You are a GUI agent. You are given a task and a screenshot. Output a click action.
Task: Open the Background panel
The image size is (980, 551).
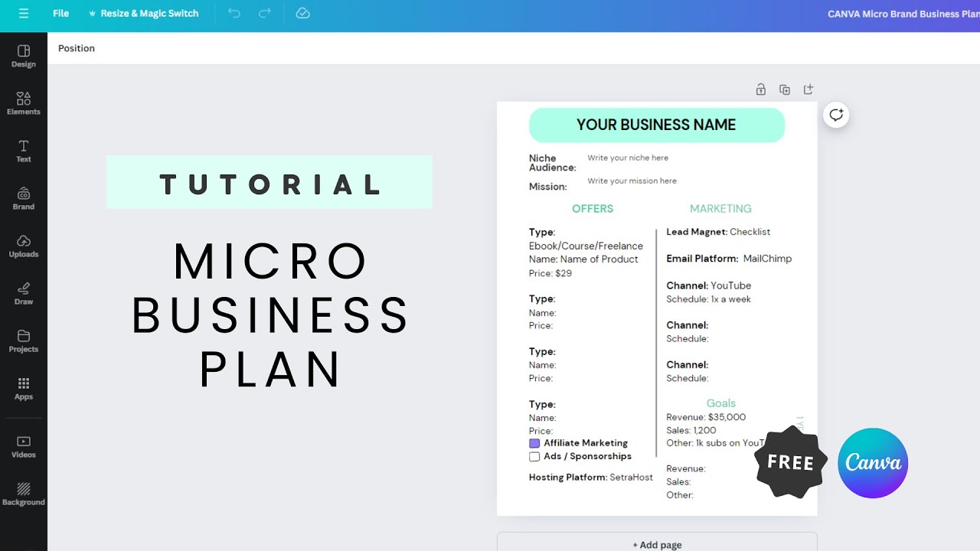point(24,494)
